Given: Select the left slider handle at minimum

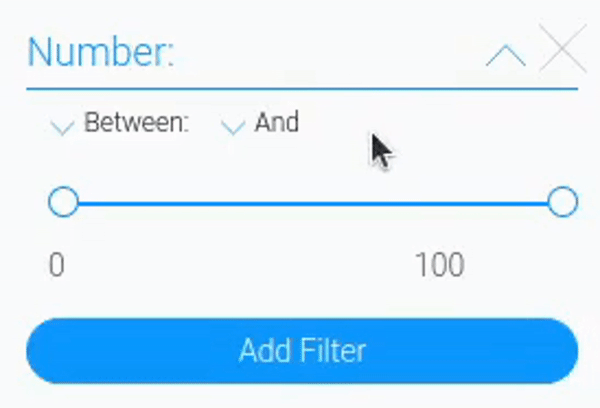Looking at the screenshot, I should point(63,202).
